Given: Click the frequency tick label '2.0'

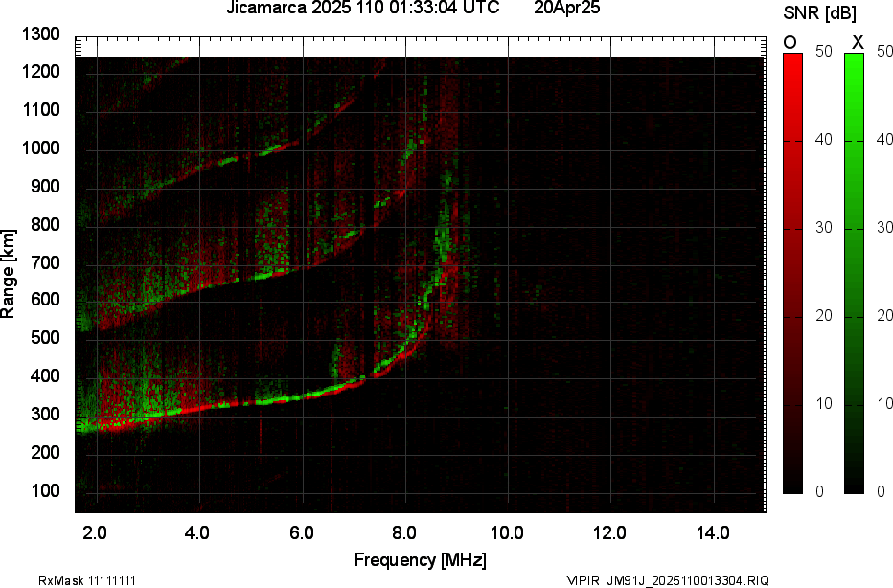Looking at the screenshot, I should [95, 532].
